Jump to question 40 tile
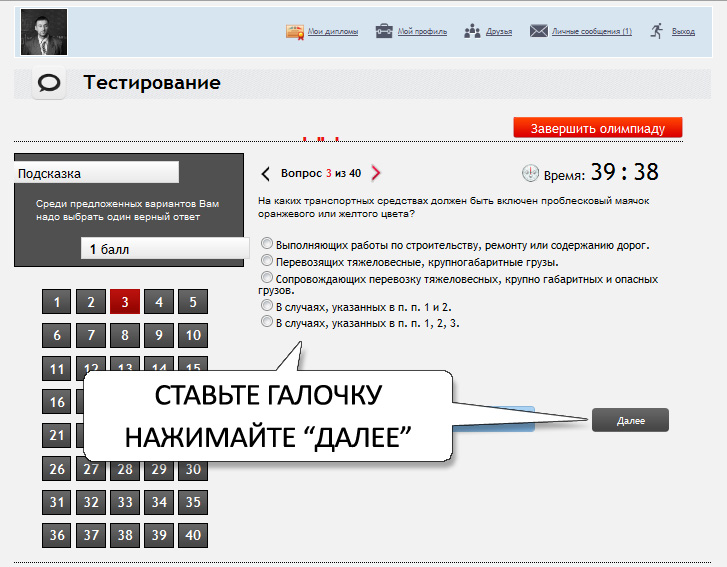The width and height of the screenshot is (727, 567). (x=193, y=535)
